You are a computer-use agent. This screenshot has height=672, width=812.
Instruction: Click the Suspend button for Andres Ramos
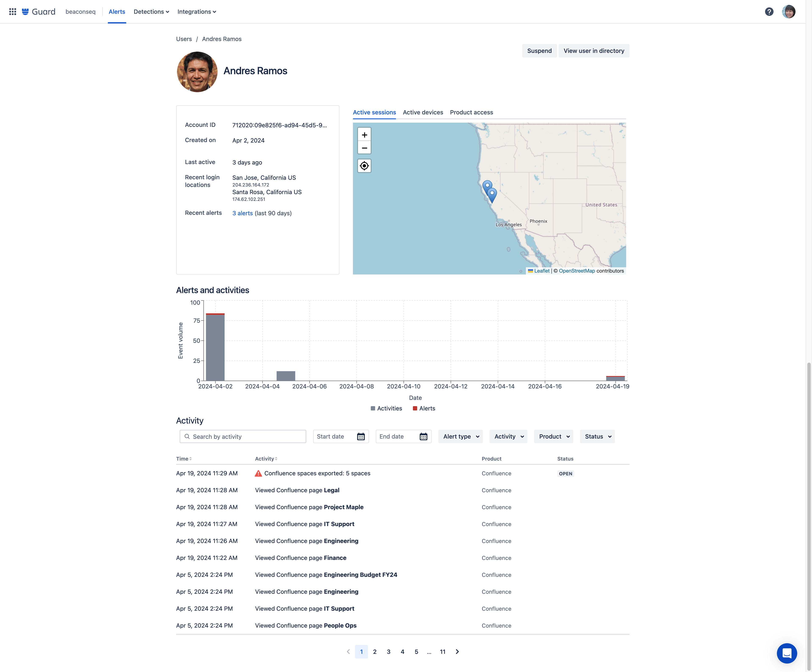pos(539,51)
